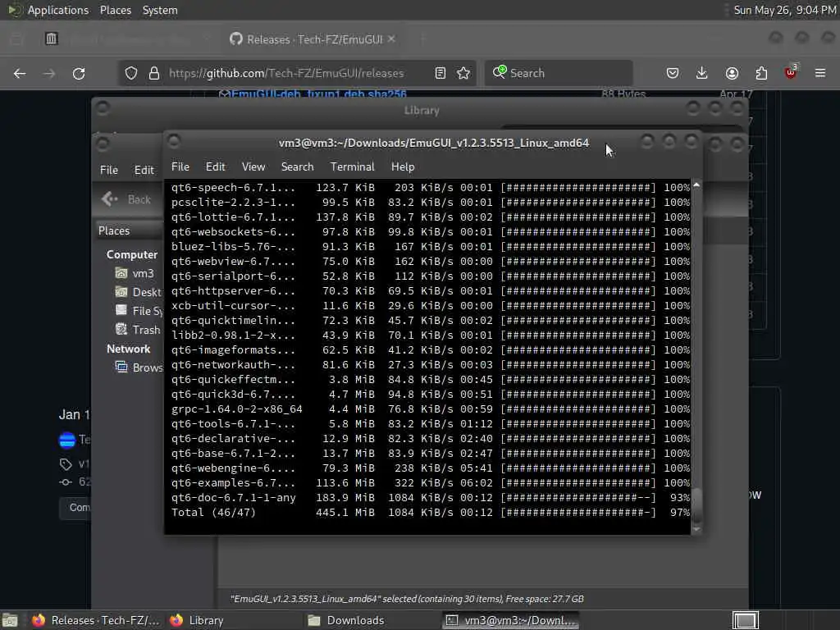840x630 pixels.
Task: Click the qt6-doc-6.7.1-1-any download line
Action: coord(431,498)
